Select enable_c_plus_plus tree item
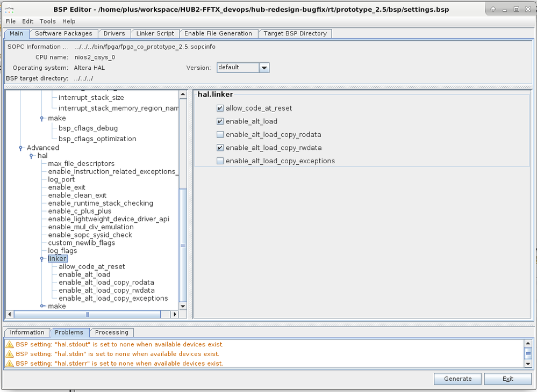 click(x=80, y=211)
